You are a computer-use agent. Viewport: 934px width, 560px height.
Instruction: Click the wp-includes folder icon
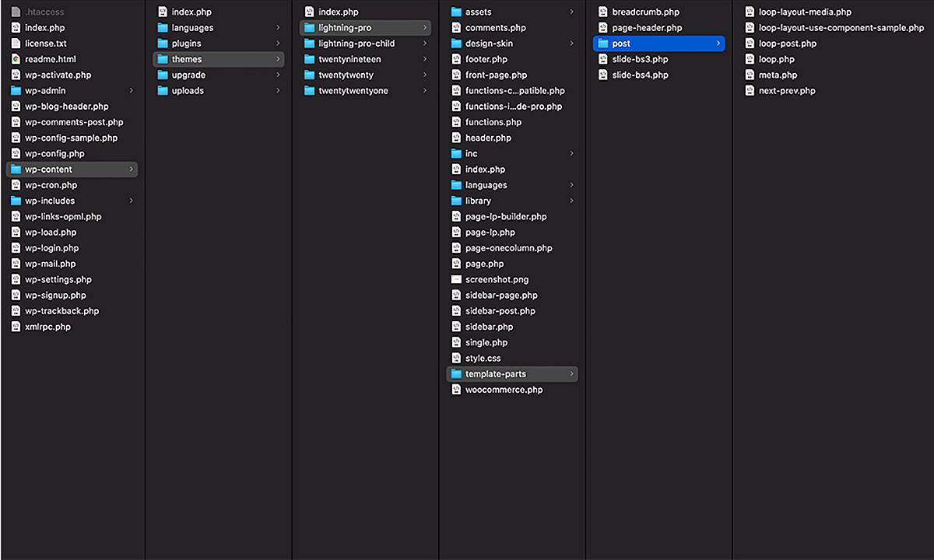[16, 201]
